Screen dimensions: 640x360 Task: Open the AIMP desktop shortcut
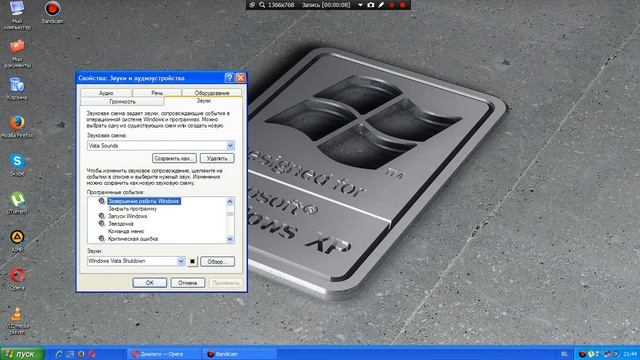(17, 241)
